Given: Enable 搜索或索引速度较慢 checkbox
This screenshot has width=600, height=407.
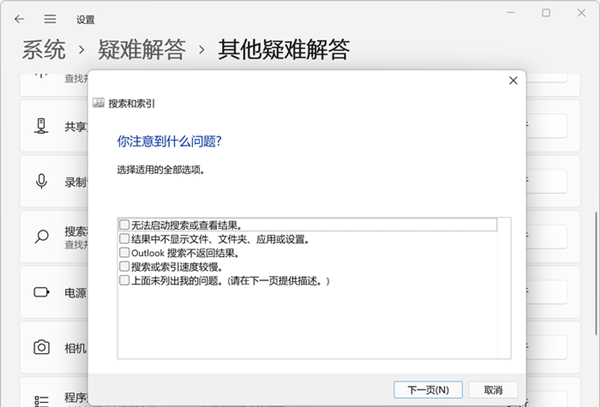Looking at the screenshot, I should click(123, 267).
